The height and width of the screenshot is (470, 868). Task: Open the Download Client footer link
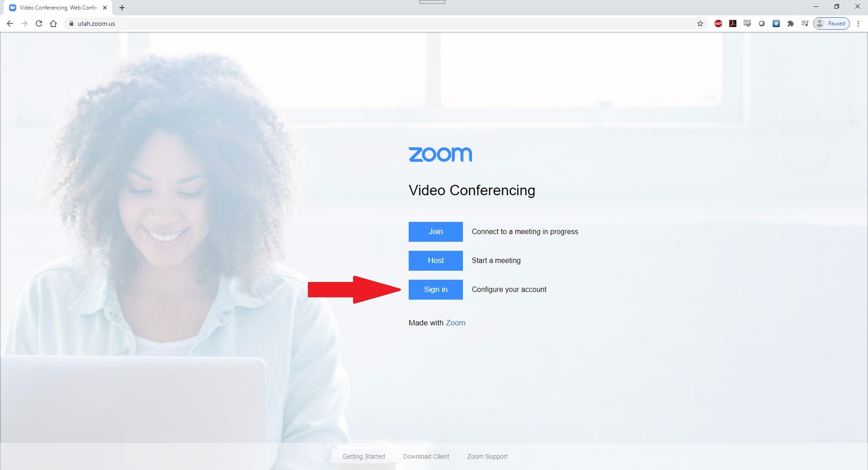point(426,456)
